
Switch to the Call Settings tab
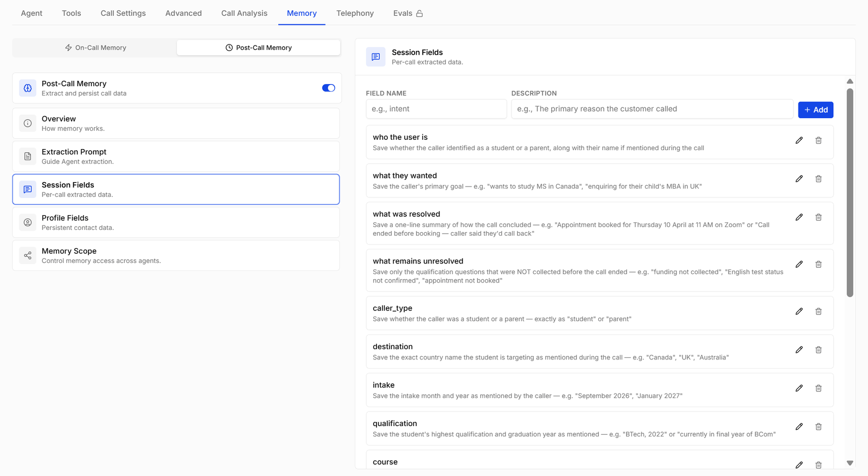123,13
